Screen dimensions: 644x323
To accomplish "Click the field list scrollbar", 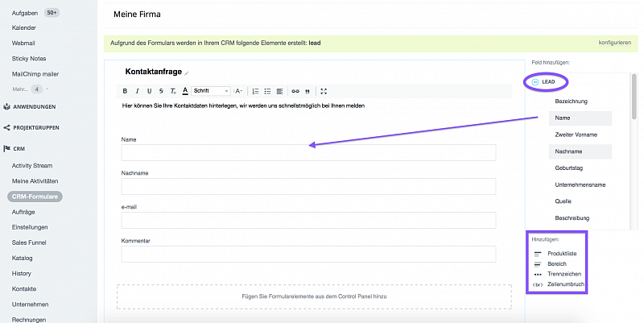I will [634, 97].
